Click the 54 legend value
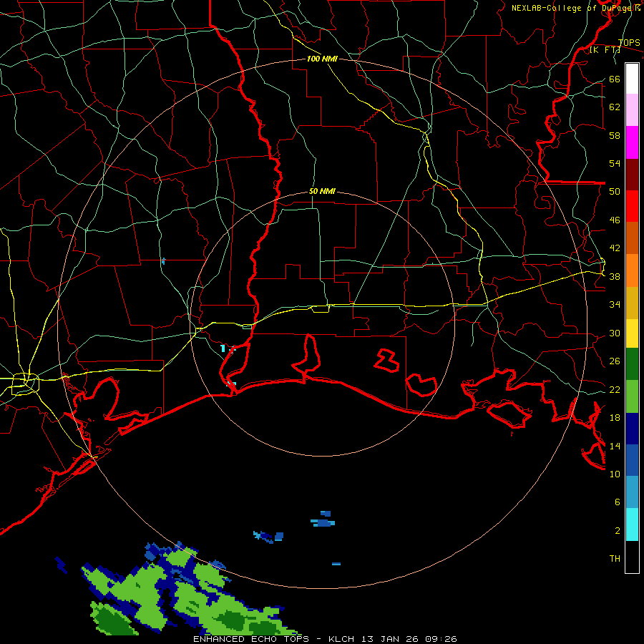644x644 pixels. [x=615, y=163]
